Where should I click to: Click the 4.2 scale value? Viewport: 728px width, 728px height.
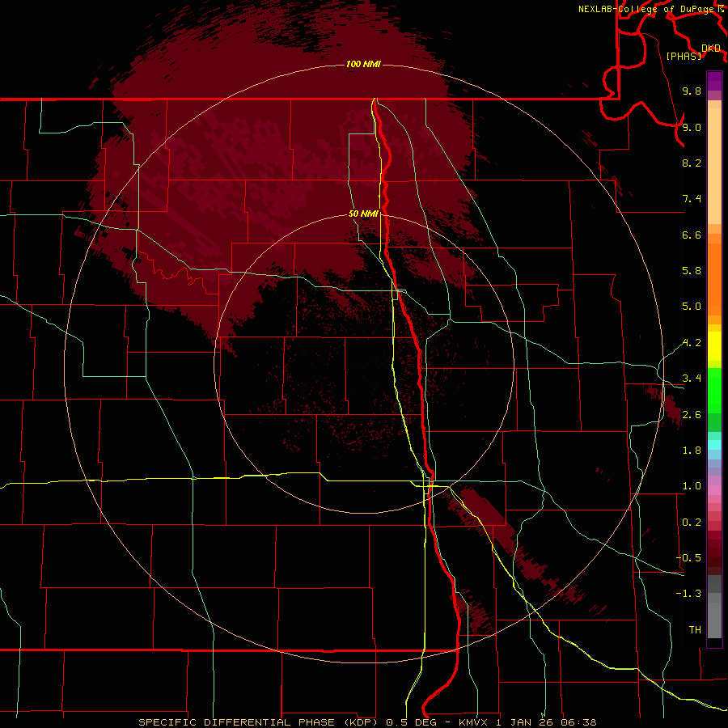pyautogui.click(x=692, y=343)
